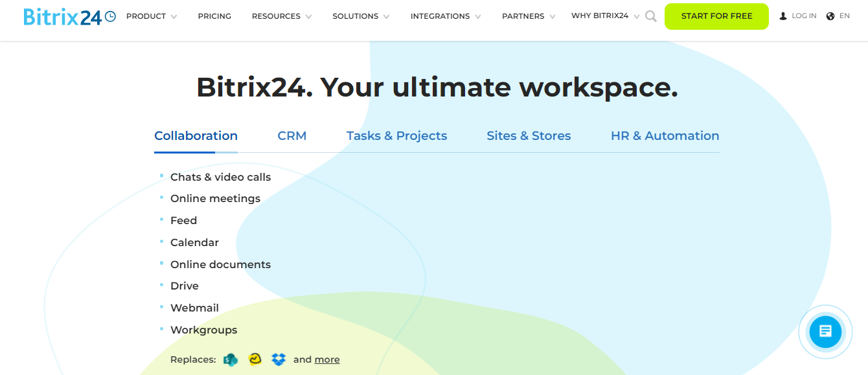
Task: Click the SharePoint replacement icon
Action: tap(231, 359)
